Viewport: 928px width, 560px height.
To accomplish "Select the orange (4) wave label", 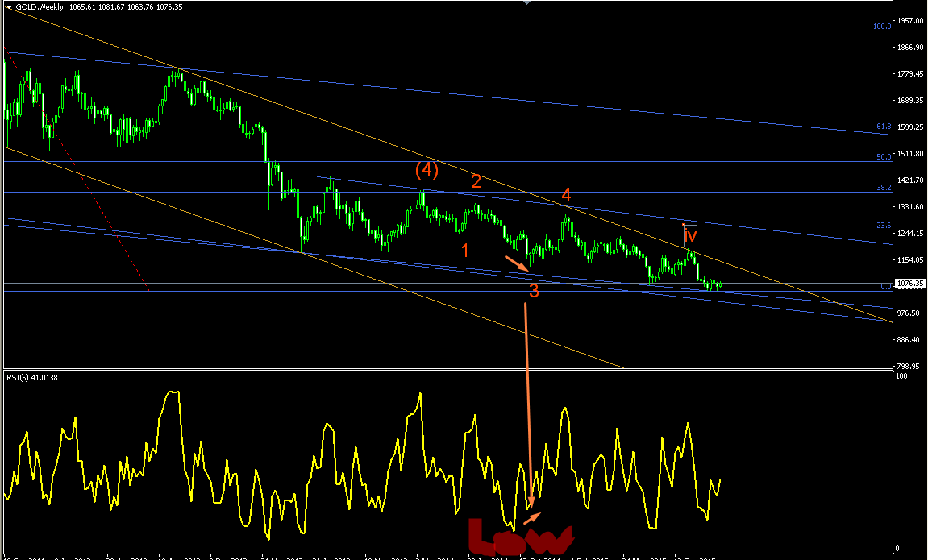I will (x=427, y=170).
